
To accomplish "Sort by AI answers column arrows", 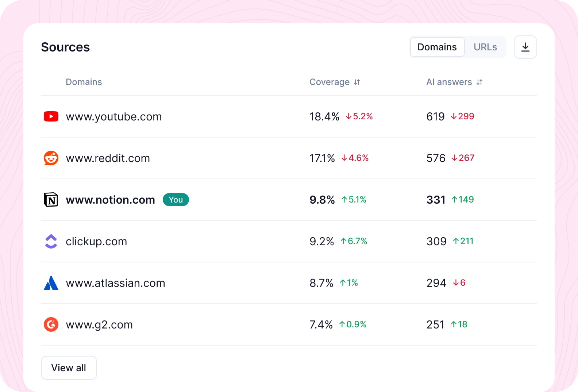I will tap(479, 82).
